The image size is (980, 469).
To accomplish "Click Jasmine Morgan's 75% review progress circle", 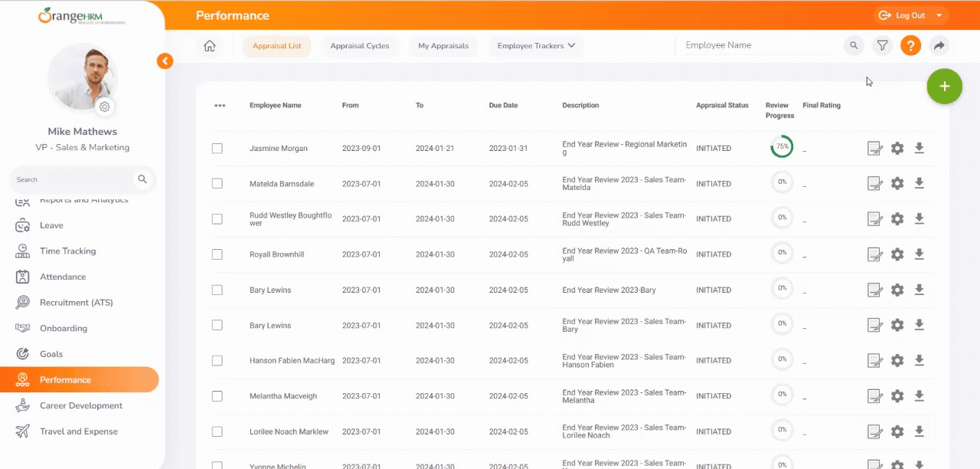I will 782,146.
